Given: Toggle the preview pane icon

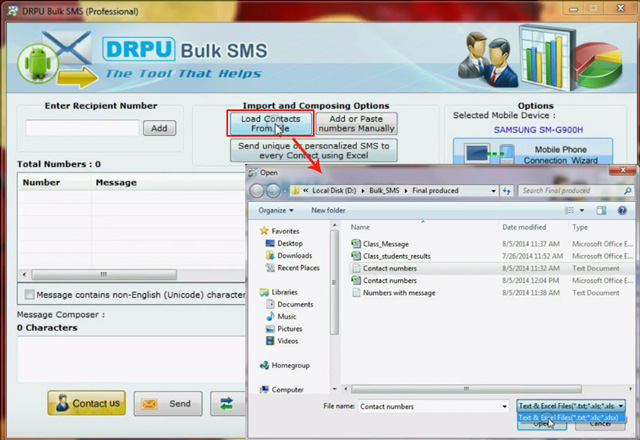Looking at the screenshot, I should 601,210.
